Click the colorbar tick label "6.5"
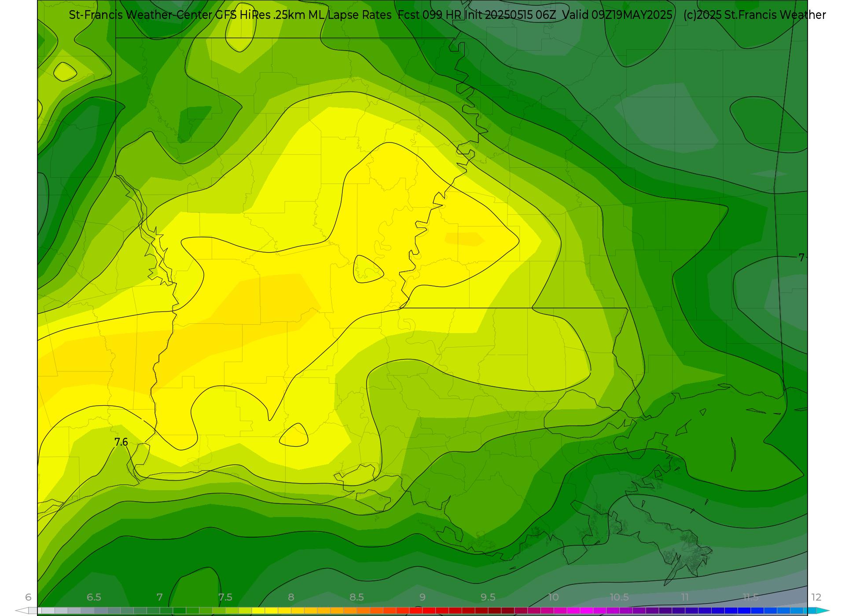The image size is (845, 616). (x=94, y=597)
